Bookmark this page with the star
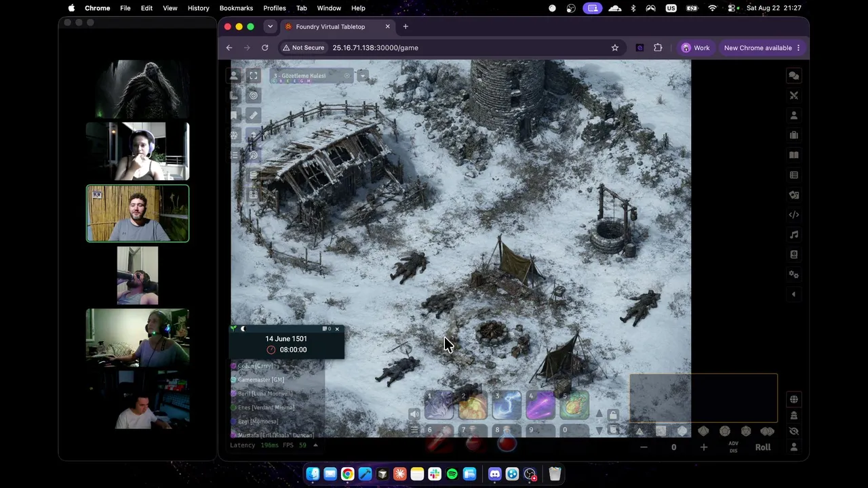The width and height of the screenshot is (868, 488). [x=615, y=47]
